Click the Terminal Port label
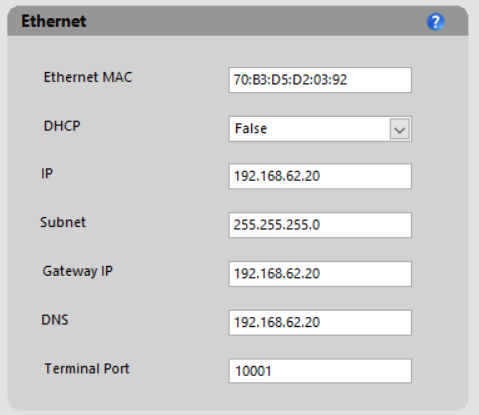This screenshot has height=415, width=479. pos(87,368)
